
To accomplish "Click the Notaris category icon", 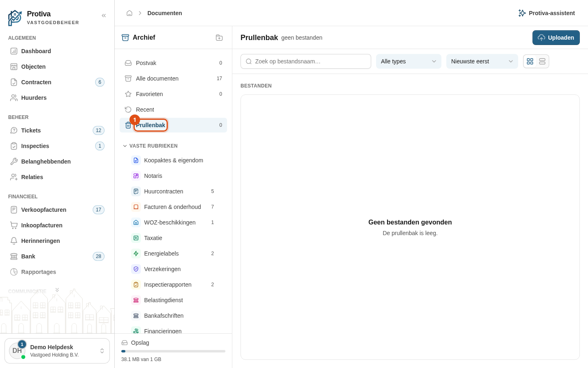I will coord(136,176).
